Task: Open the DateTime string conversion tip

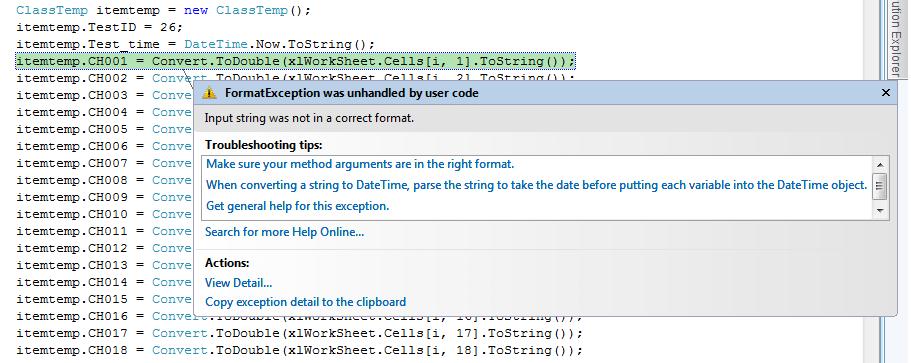Action: (537, 185)
